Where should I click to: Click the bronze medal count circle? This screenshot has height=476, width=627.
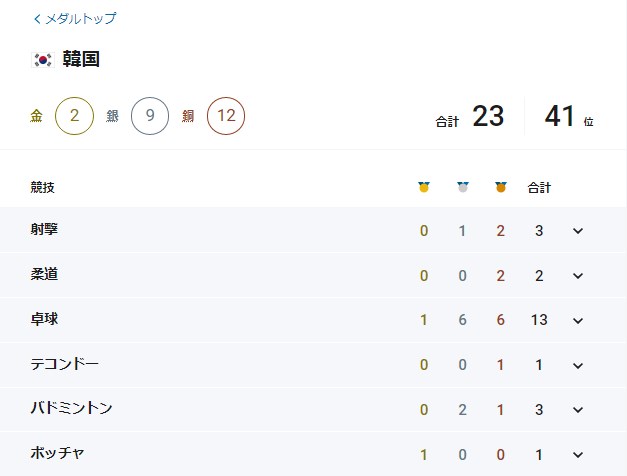226,116
